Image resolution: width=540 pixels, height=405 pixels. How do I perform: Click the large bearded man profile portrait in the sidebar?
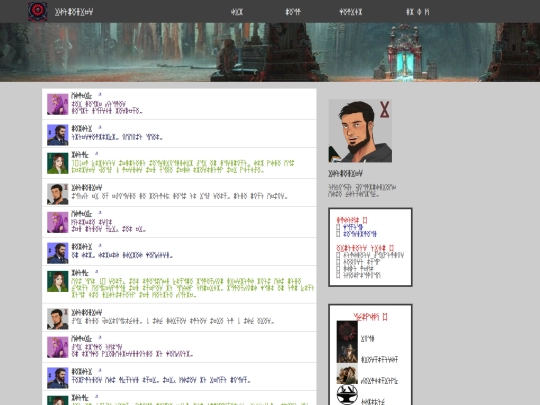pyautogui.click(x=360, y=131)
